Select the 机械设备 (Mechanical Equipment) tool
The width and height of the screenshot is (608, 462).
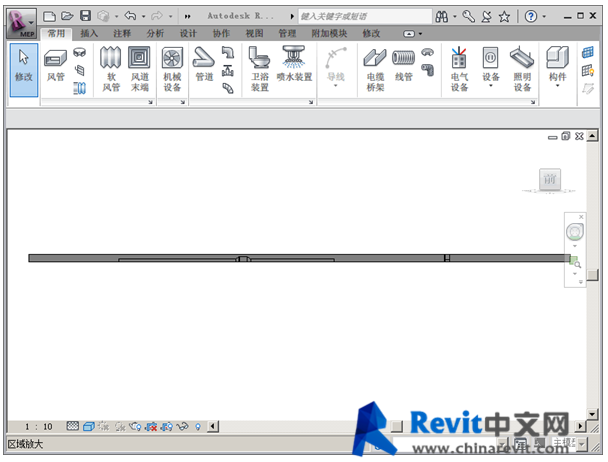[172, 69]
